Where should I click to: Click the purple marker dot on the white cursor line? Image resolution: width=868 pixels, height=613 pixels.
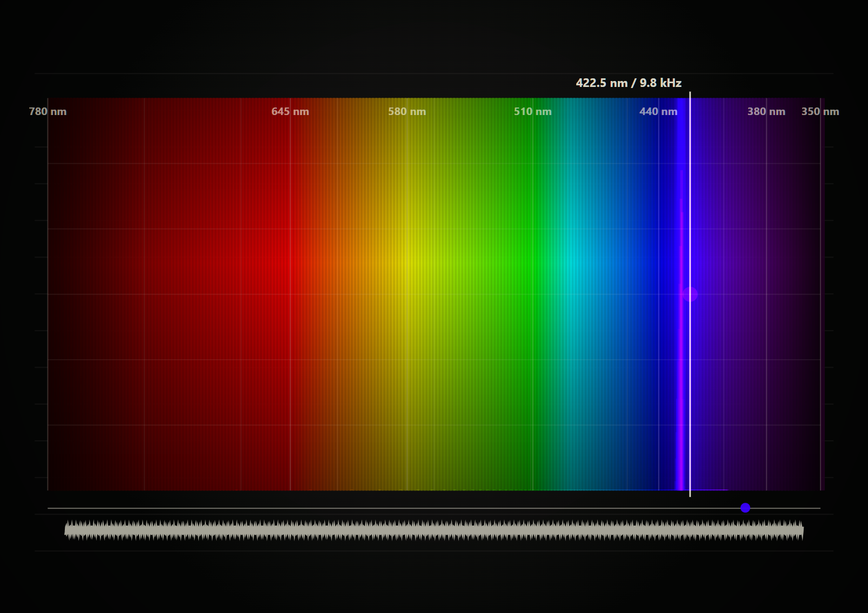(x=690, y=294)
